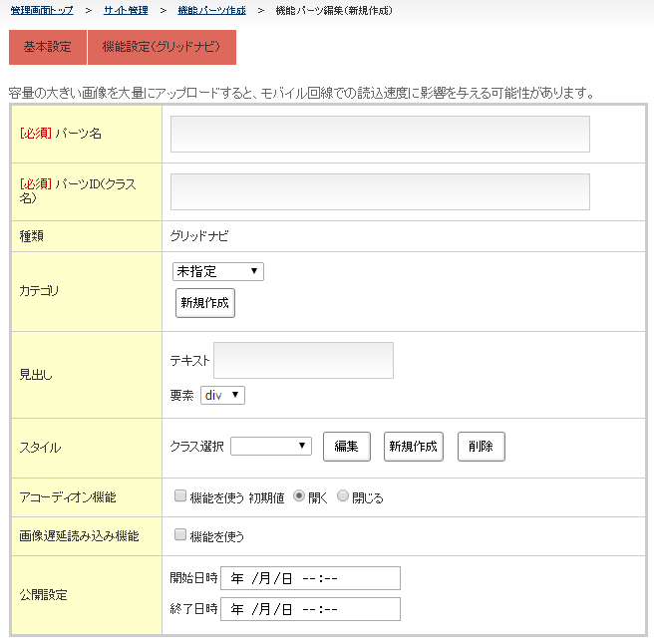The image size is (654, 644).
Task: Enable アコーディオン機能 機能を使う checkbox
Action: (x=180, y=495)
